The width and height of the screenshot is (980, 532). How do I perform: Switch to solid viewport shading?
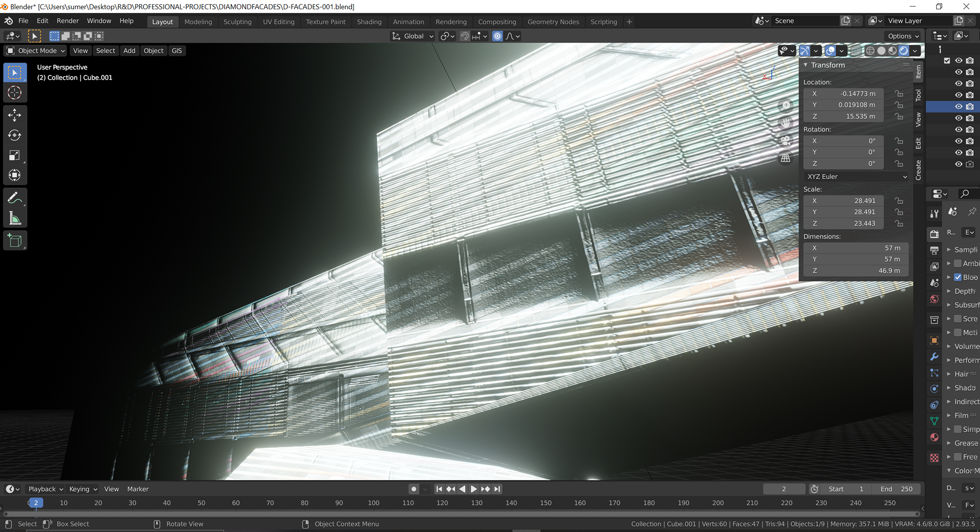pyautogui.click(x=881, y=51)
